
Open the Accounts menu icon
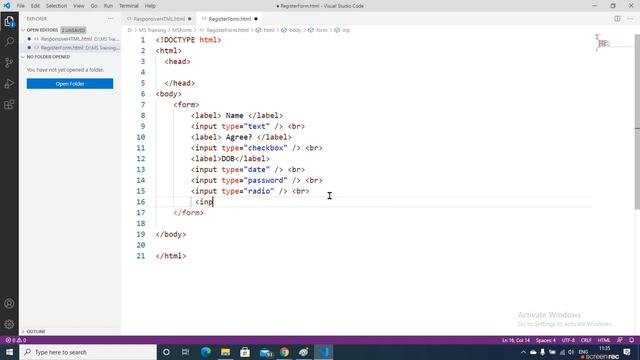pos(9,304)
